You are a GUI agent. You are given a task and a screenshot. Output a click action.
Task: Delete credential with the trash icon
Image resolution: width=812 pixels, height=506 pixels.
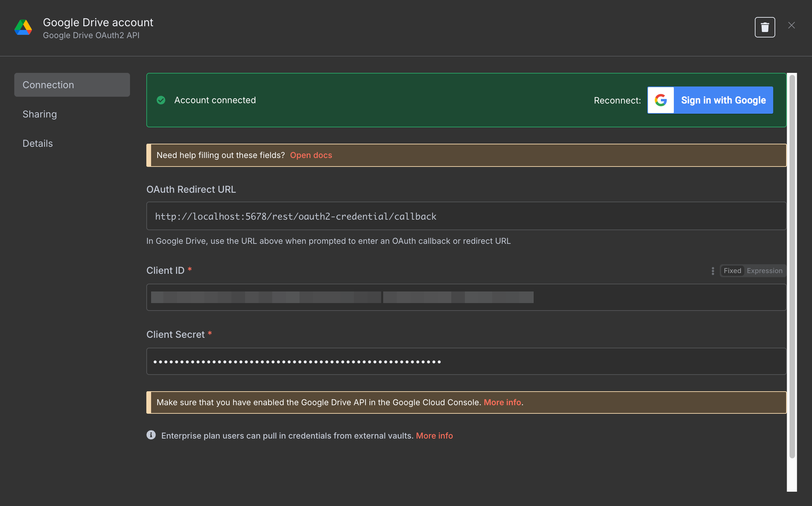pyautogui.click(x=765, y=27)
